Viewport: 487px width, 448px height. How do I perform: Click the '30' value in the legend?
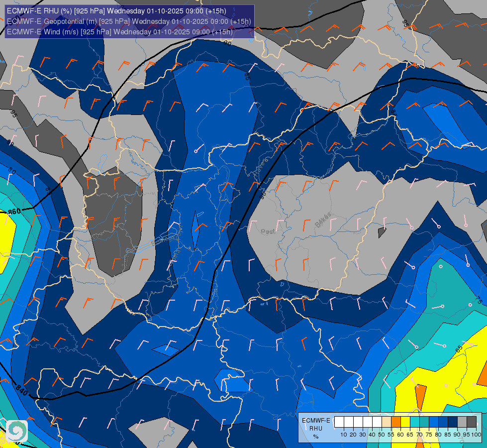point(363,435)
